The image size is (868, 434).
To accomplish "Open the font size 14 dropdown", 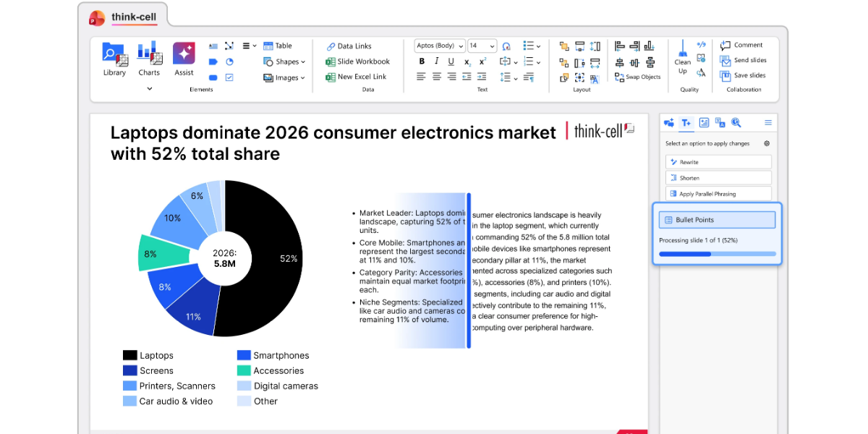I will click(482, 46).
